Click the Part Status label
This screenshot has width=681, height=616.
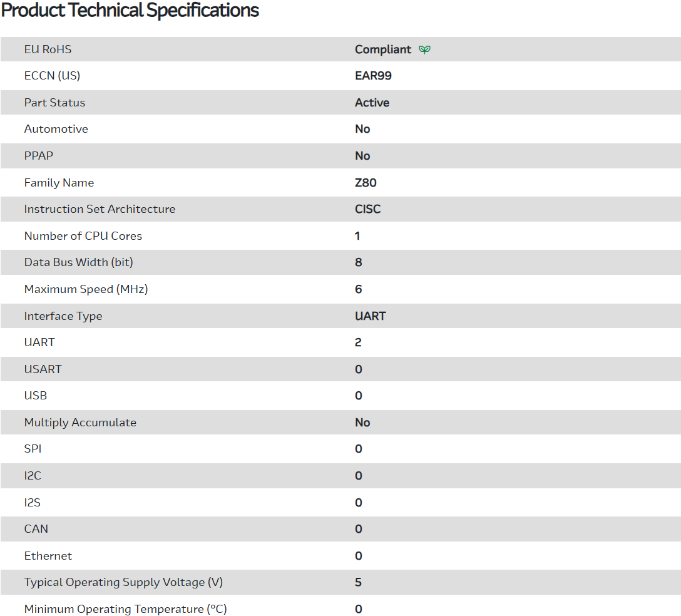pyautogui.click(x=54, y=103)
